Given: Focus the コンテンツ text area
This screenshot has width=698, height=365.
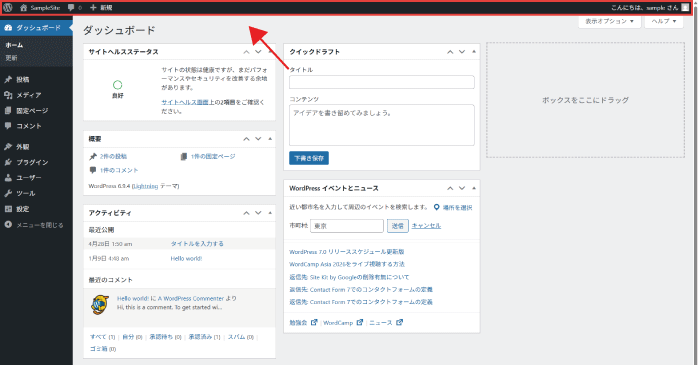Looking at the screenshot, I should (381, 125).
